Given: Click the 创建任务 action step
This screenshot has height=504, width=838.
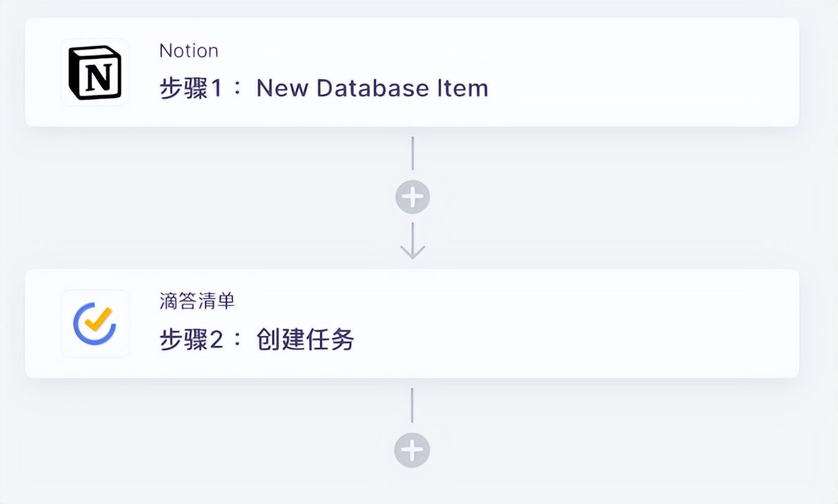Looking at the screenshot, I should [x=411, y=323].
